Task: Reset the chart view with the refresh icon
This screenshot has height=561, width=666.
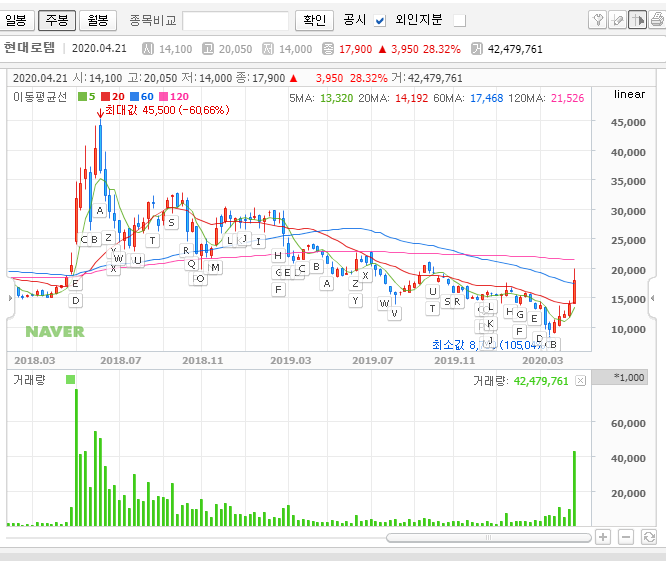Action: coord(649,537)
